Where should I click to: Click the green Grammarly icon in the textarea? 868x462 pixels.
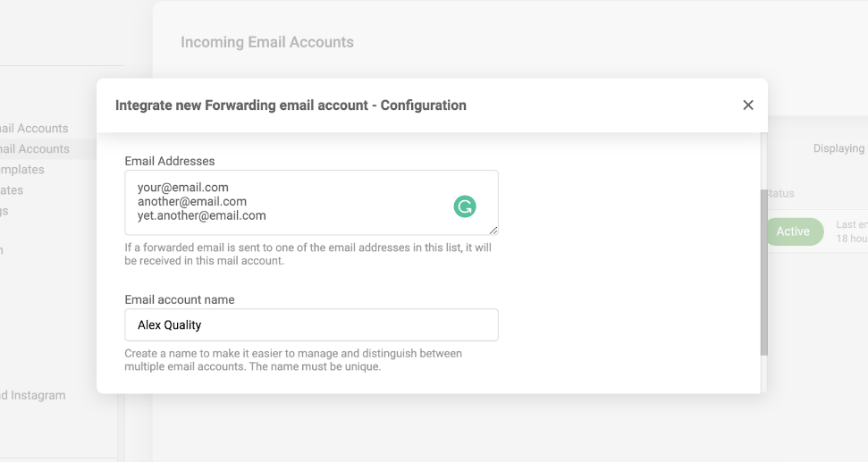pyautogui.click(x=464, y=207)
